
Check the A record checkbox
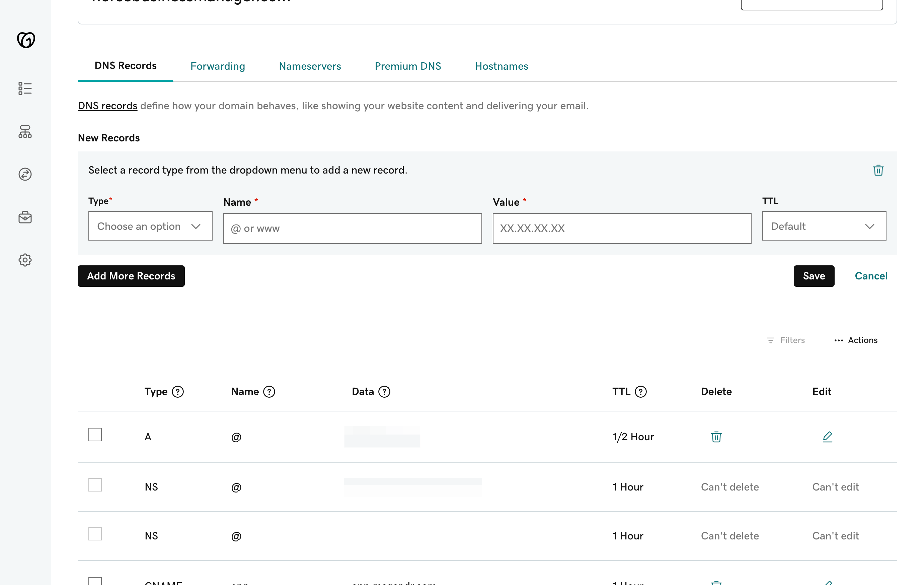[95, 435]
